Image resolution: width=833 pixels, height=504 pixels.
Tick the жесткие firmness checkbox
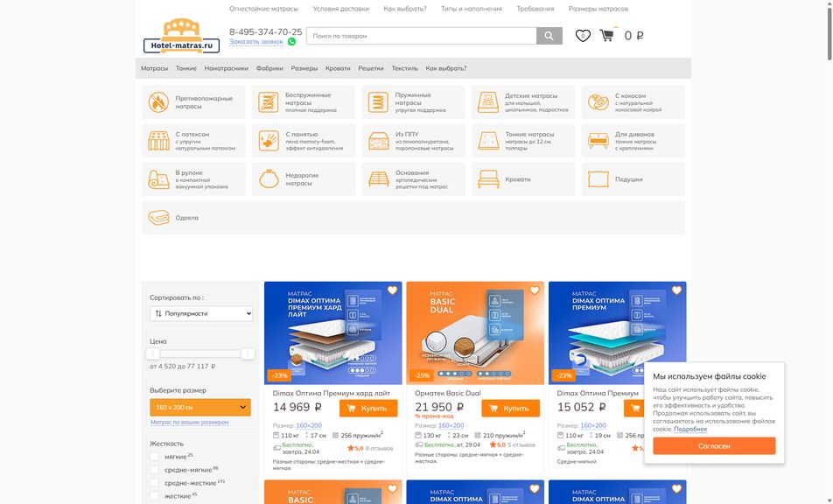(154, 495)
